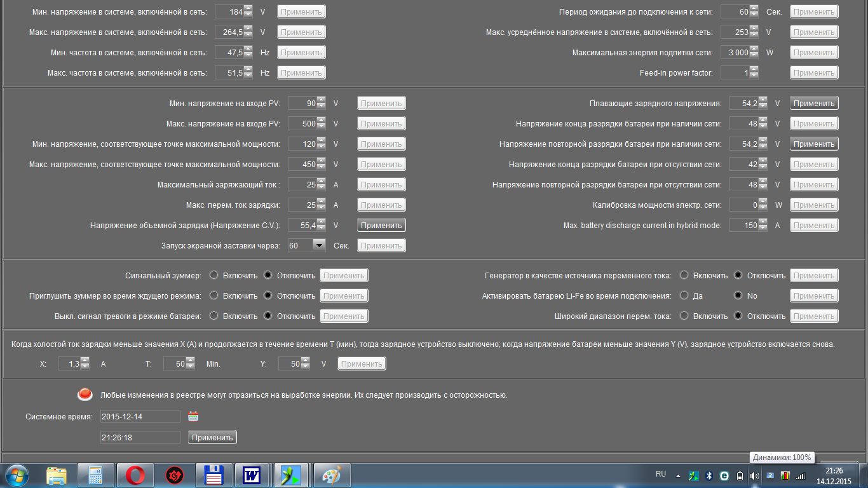Click stepper arrows for Напряжение объемной зарядки

coord(321,225)
